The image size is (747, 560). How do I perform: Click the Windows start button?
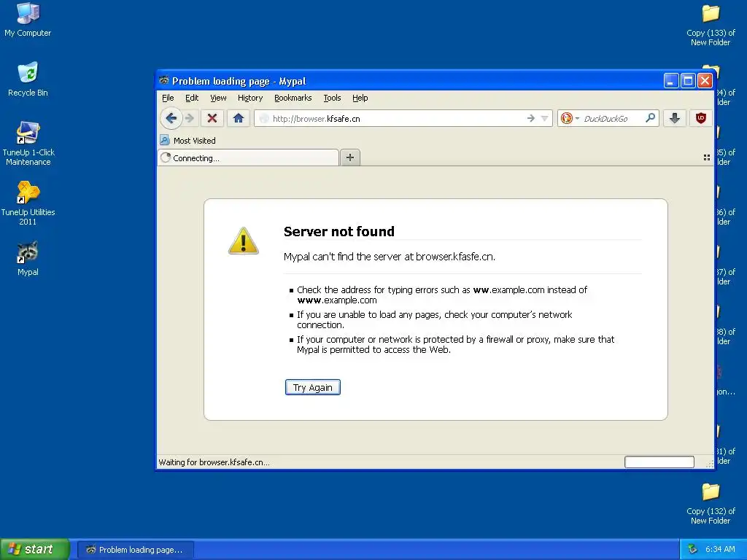pyautogui.click(x=35, y=549)
